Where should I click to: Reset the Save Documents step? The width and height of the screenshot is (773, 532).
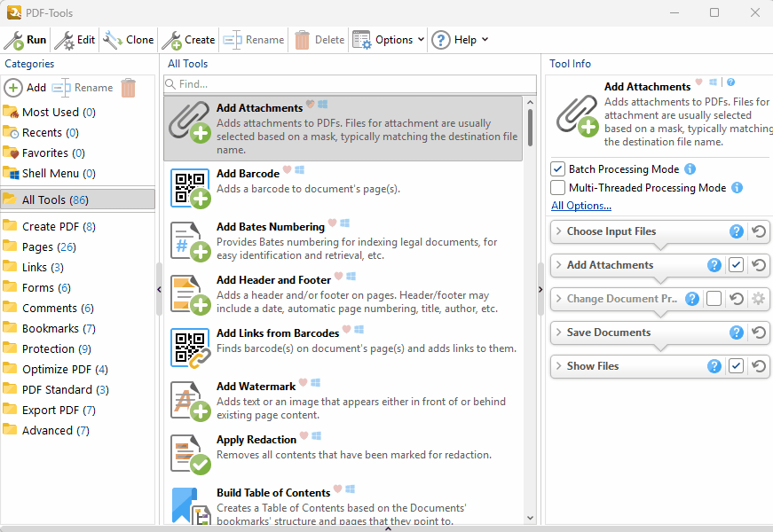(759, 332)
